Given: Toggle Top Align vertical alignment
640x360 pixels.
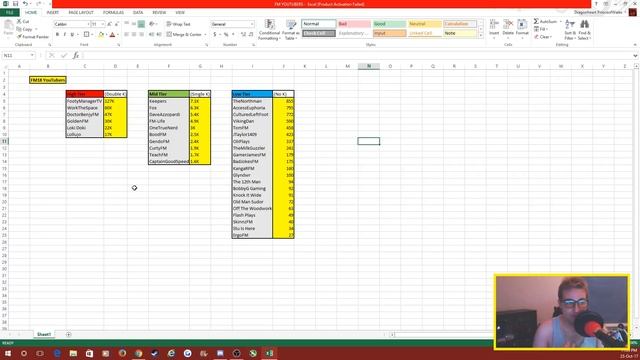Looking at the screenshot, I should [127, 24].
